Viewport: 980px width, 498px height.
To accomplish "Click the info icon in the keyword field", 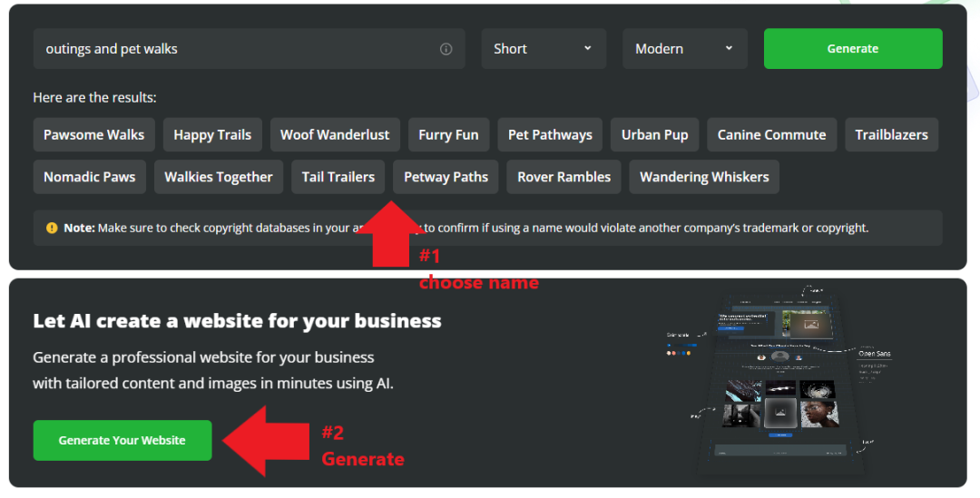I will coord(446,49).
